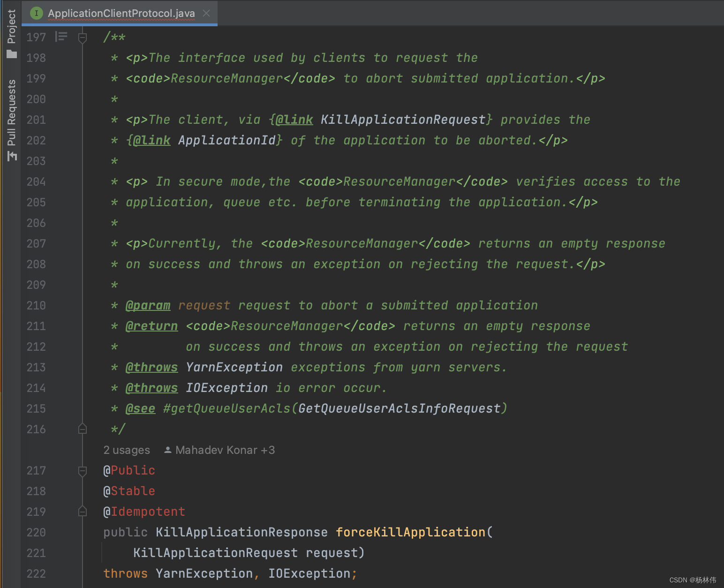
Task: Collapse the annotations fold marker at line 217
Action: 83,470
